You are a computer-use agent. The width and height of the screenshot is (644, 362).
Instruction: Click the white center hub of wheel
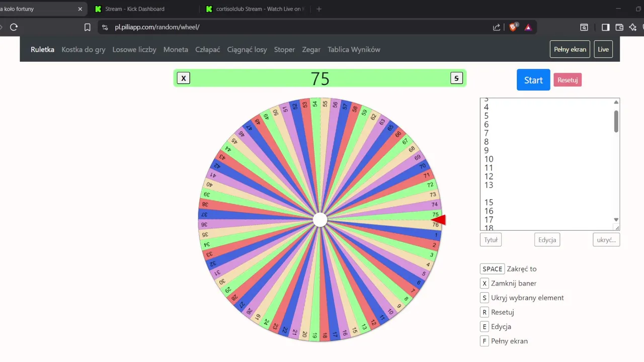click(320, 220)
